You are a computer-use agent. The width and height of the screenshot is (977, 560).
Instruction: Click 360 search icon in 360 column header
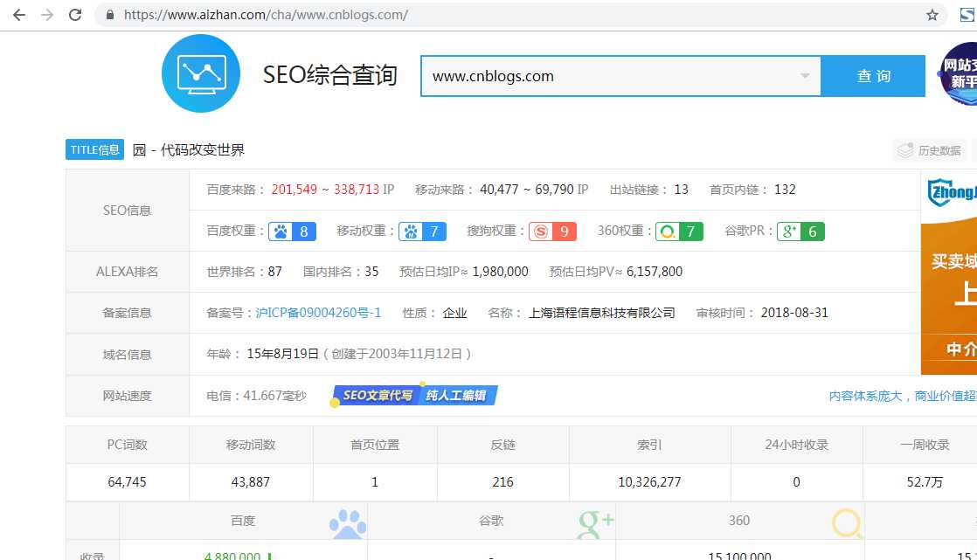[x=847, y=523]
